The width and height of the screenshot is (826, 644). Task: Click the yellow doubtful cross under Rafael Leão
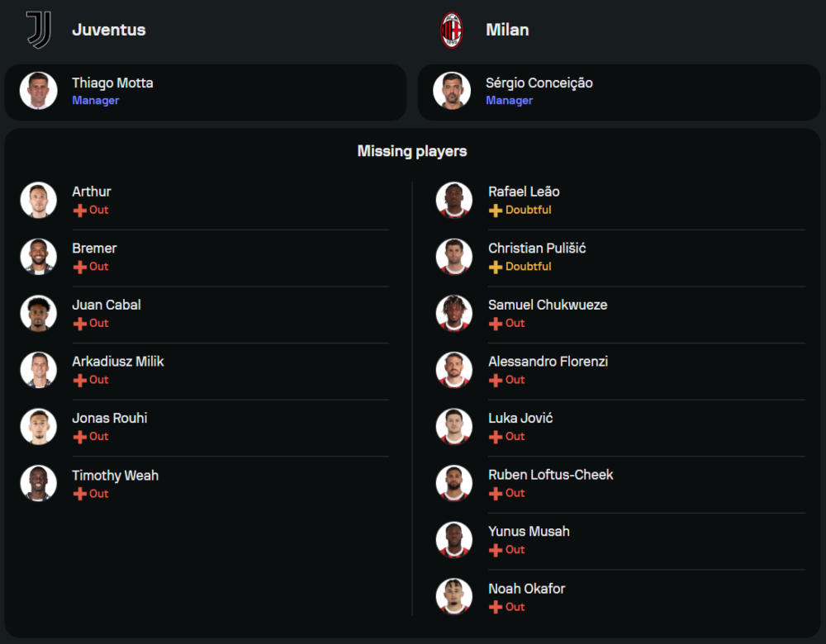click(x=496, y=211)
